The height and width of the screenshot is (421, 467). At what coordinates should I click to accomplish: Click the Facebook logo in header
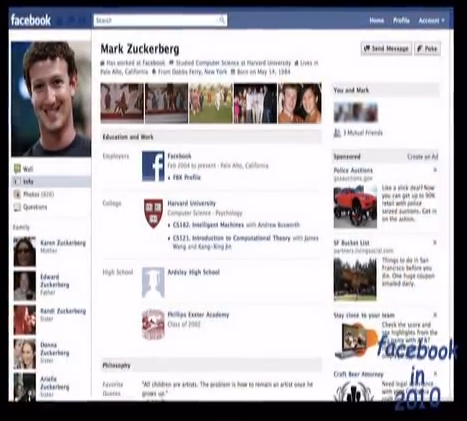click(x=31, y=20)
